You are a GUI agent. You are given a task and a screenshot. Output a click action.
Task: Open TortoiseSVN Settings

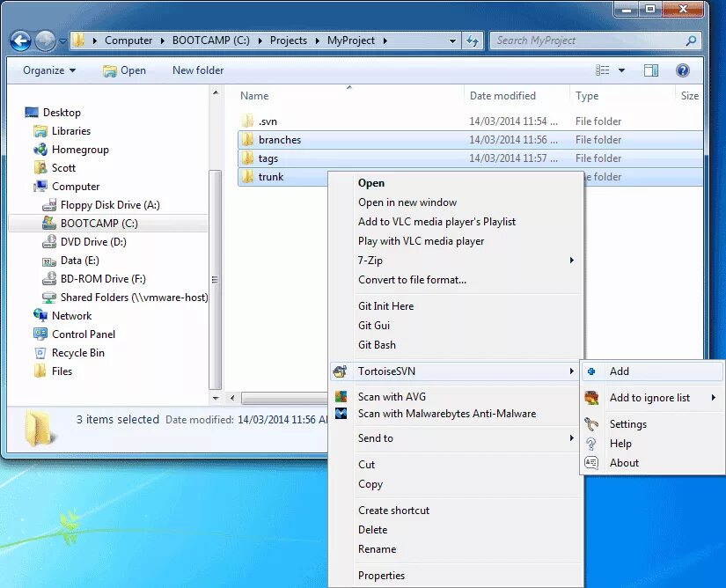pyautogui.click(x=628, y=423)
